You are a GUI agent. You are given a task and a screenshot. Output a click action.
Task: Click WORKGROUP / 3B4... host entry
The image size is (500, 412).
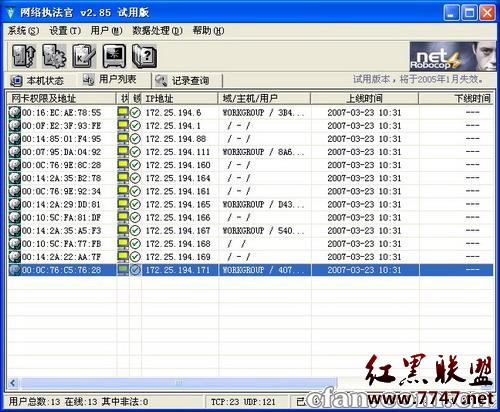(263, 113)
